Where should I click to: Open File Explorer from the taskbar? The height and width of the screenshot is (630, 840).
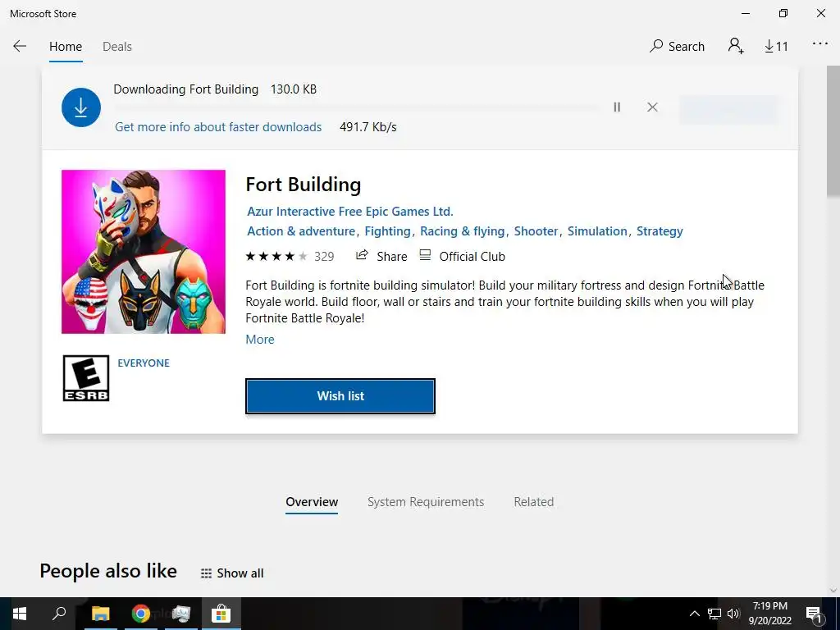pos(100,614)
